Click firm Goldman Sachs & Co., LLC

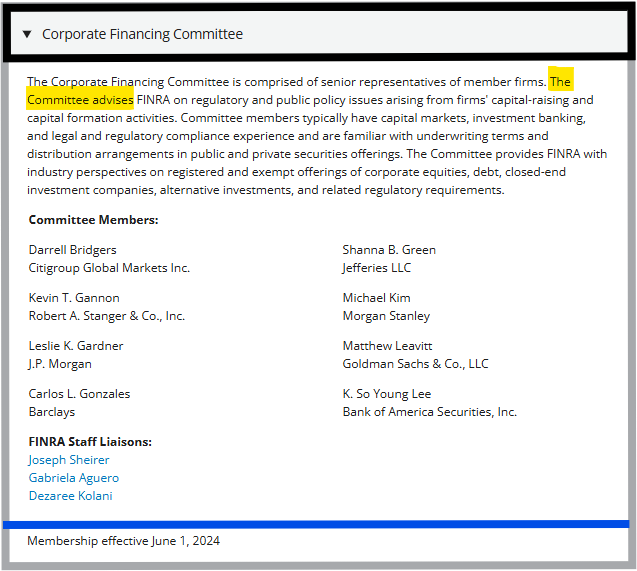416,364
